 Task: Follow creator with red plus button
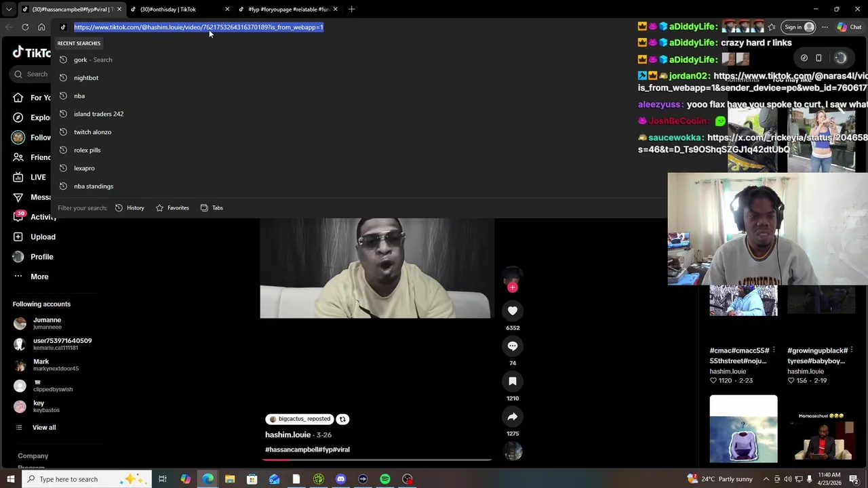coord(513,287)
